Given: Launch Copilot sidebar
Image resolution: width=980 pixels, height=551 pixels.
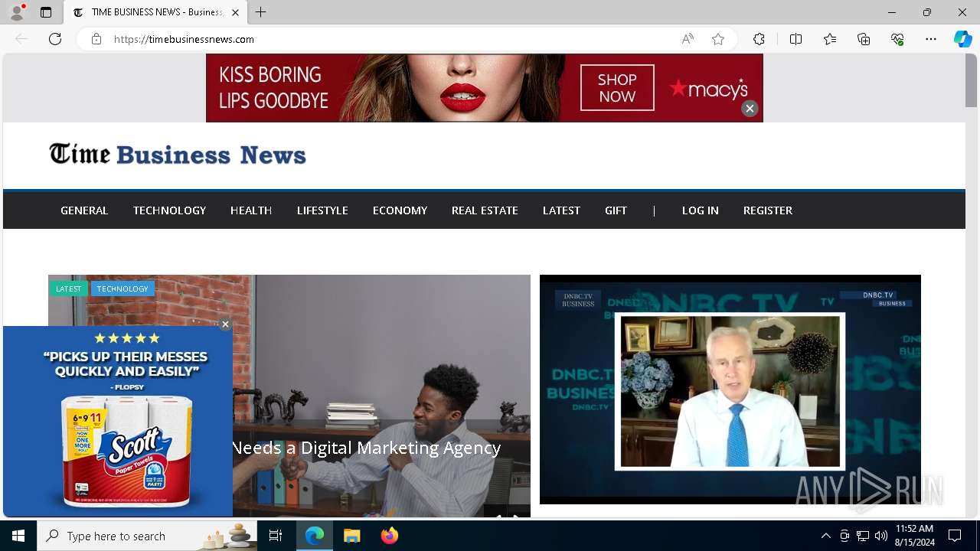Looking at the screenshot, I should click(962, 39).
